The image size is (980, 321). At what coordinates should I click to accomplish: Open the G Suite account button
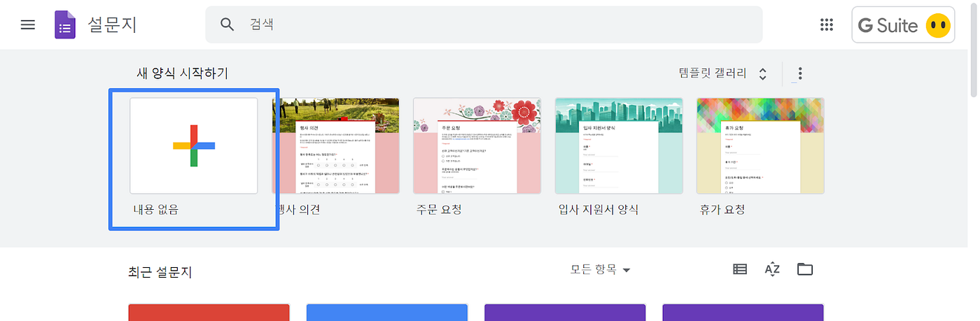click(x=903, y=25)
